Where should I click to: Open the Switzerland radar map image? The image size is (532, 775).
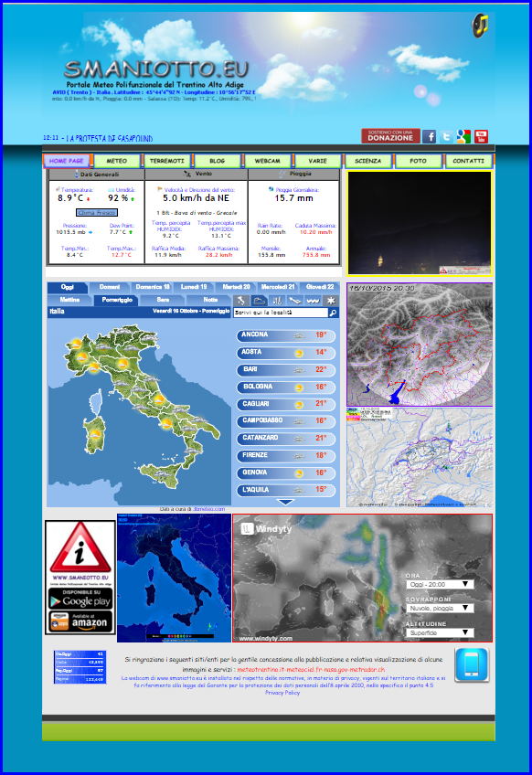click(420, 457)
